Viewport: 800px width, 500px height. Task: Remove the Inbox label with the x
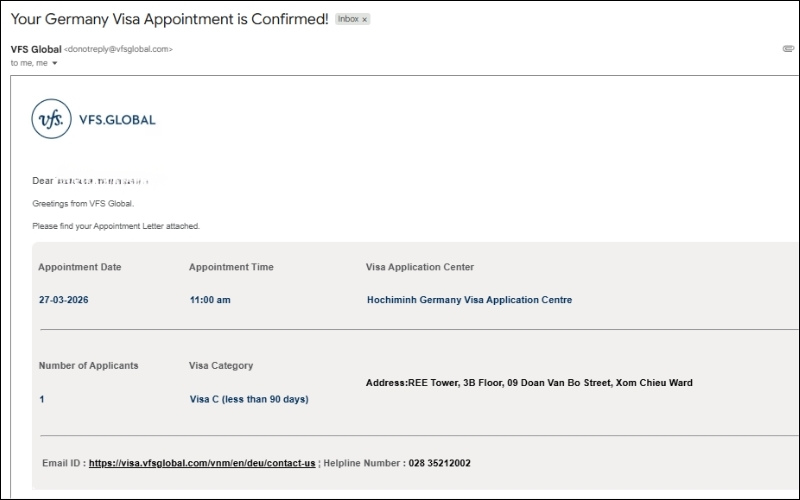click(364, 19)
